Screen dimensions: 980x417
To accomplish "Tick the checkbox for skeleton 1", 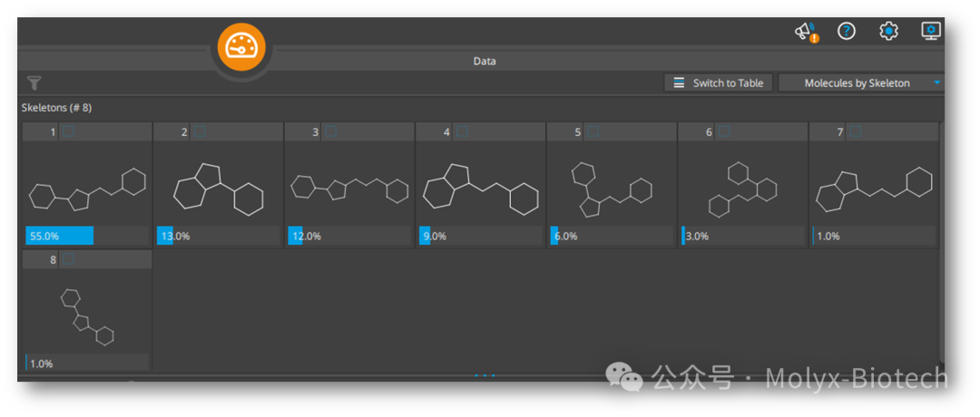I will tap(69, 131).
